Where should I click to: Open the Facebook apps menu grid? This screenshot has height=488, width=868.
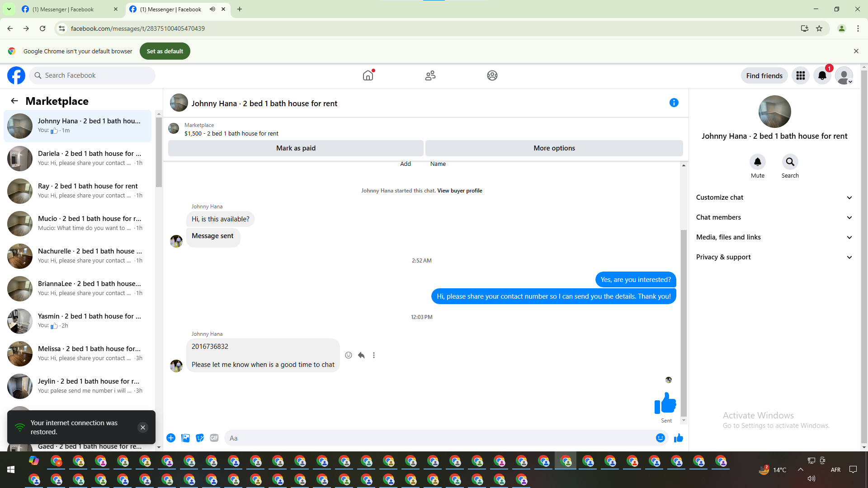pos(801,75)
